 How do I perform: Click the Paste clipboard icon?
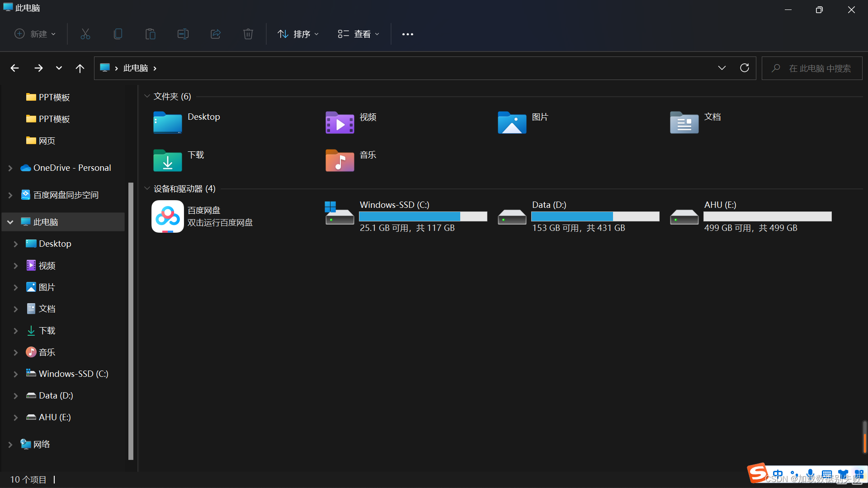[x=151, y=34]
